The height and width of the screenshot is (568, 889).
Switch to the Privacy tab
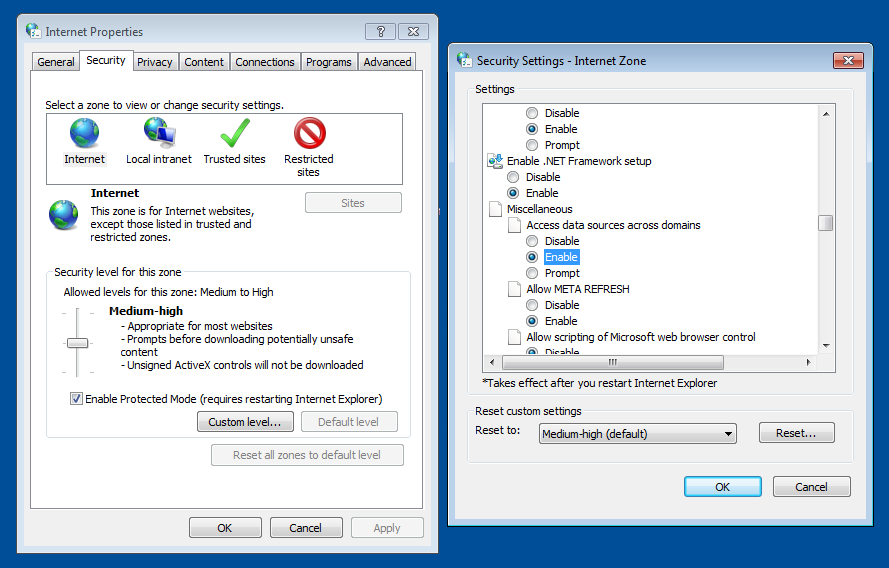pyautogui.click(x=155, y=62)
